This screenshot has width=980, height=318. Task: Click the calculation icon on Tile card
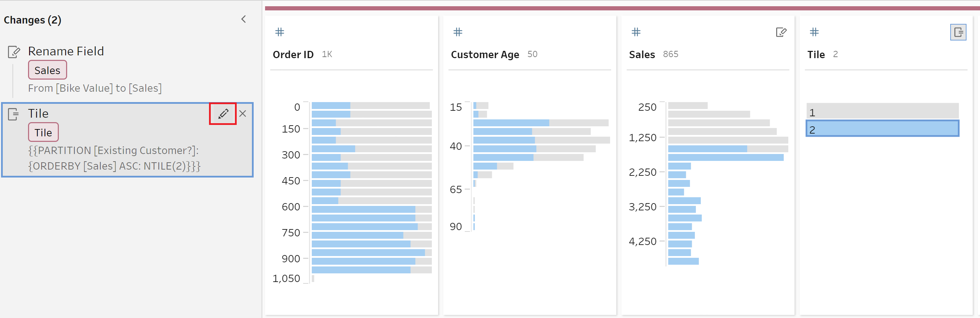[x=958, y=32]
